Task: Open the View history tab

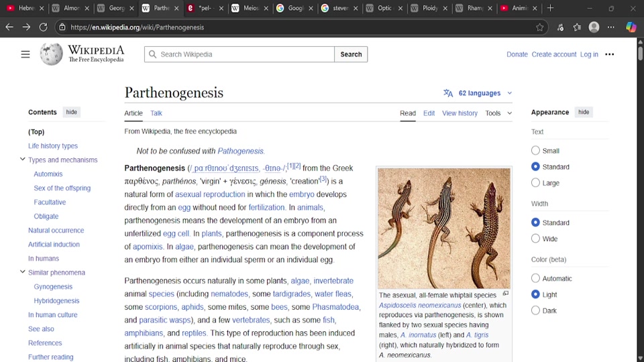Action: click(x=460, y=113)
